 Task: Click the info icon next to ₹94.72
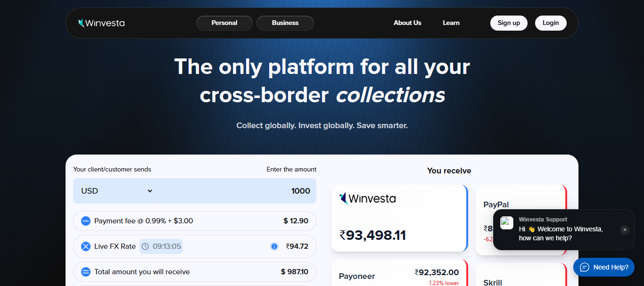click(274, 246)
